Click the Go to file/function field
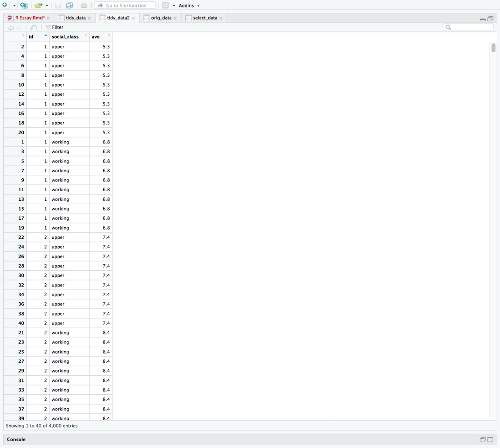This screenshot has width=500, height=448. tap(125, 6)
